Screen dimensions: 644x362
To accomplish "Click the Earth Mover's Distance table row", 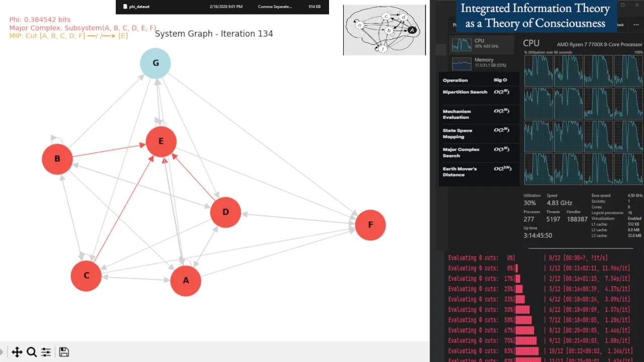I will pyautogui.click(x=478, y=171).
